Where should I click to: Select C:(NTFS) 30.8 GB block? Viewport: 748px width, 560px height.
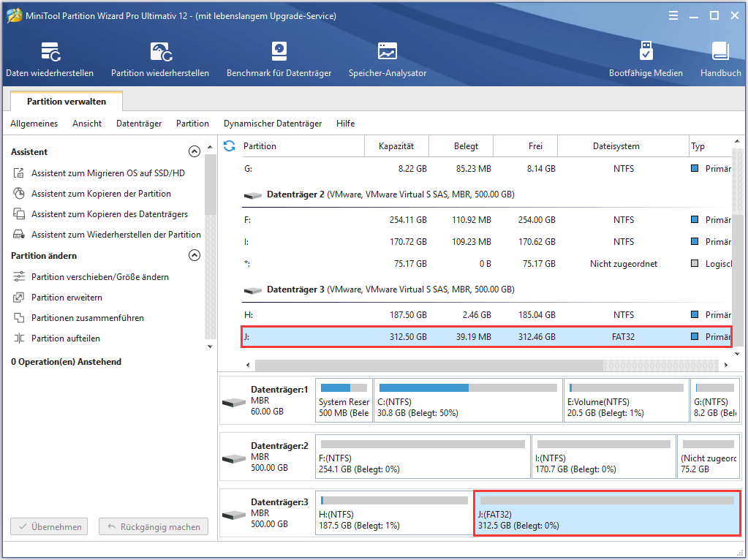468,401
